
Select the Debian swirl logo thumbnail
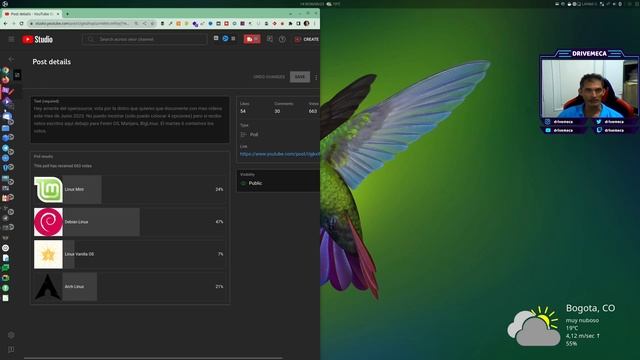tap(48, 222)
